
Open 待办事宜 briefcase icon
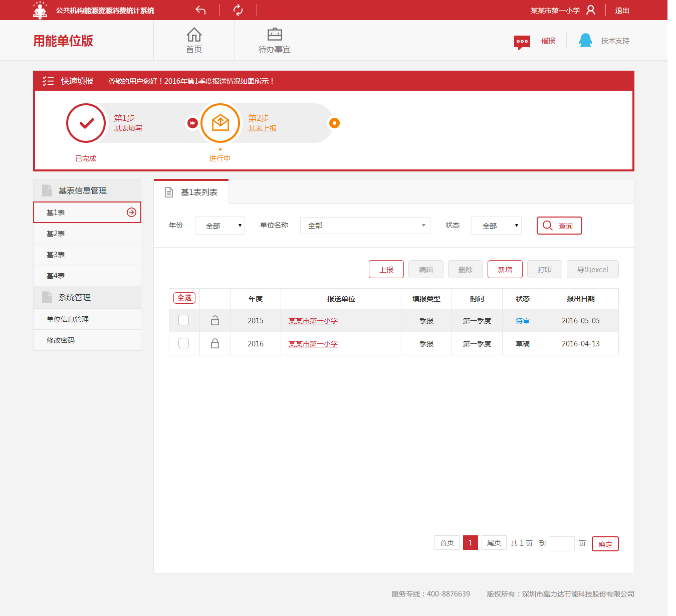(274, 34)
